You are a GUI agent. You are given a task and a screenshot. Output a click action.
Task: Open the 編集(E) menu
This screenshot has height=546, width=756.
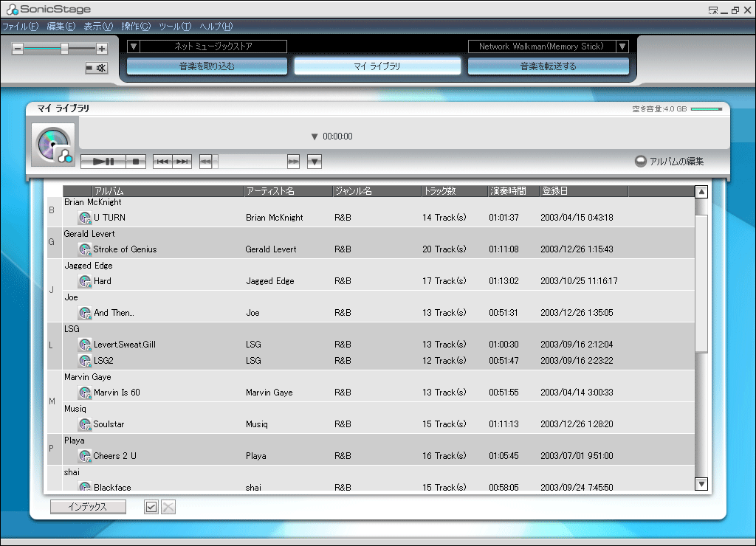point(61,27)
